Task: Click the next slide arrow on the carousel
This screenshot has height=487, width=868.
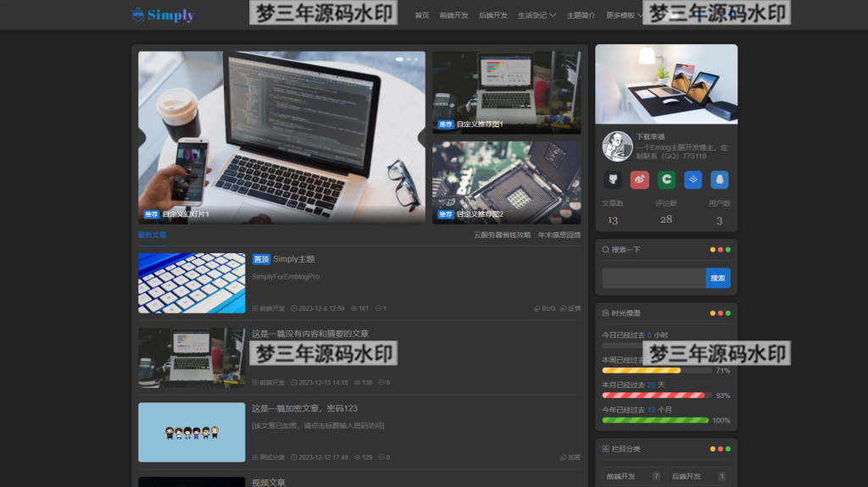Action: point(421,138)
